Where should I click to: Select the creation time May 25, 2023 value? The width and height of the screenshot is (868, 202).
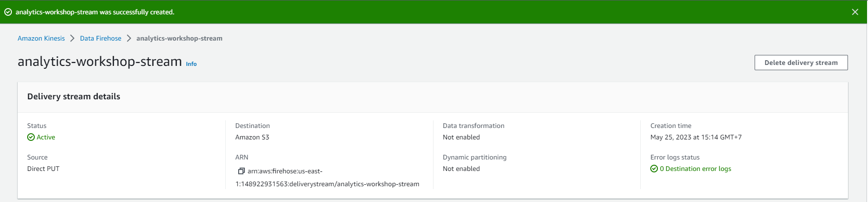(x=696, y=137)
